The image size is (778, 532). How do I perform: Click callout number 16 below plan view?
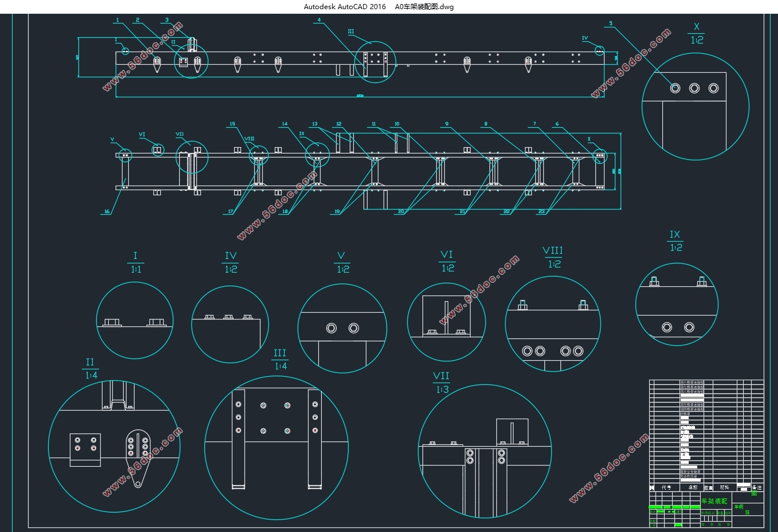point(106,212)
